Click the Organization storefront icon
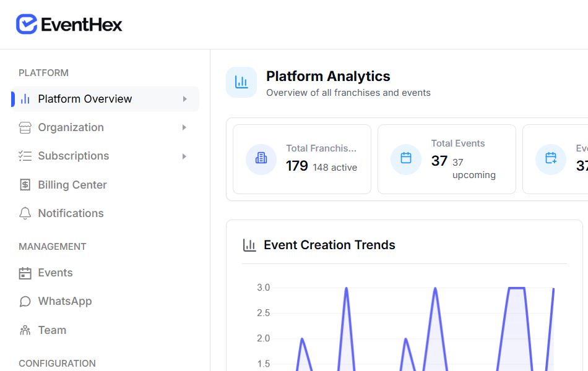This screenshot has height=371, width=588. click(25, 127)
